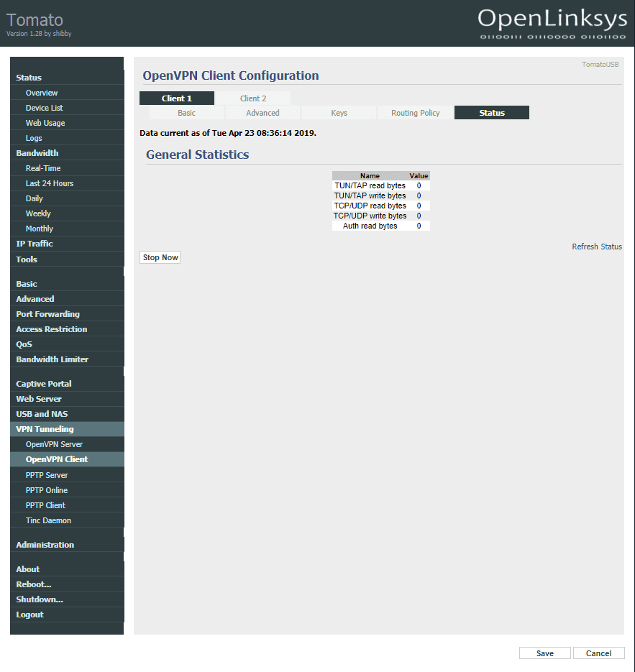Screen dimensions: 635x672
Task: Open the Keys tab
Action: 338,112
